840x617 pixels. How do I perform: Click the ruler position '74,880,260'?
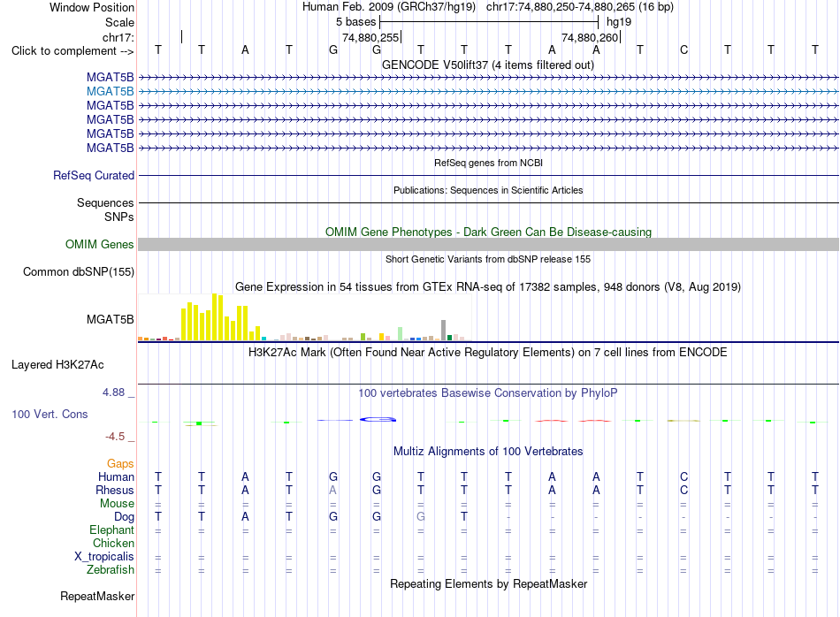[590, 37]
